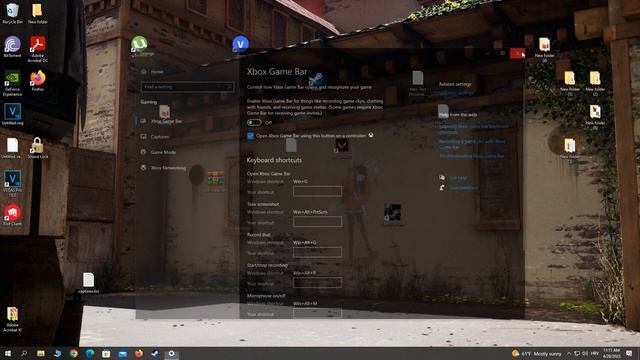Viewport: 640px width, 360px height.
Task: Open File Explorer from the taskbar
Action: pyautogui.click(x=41, y=353)
